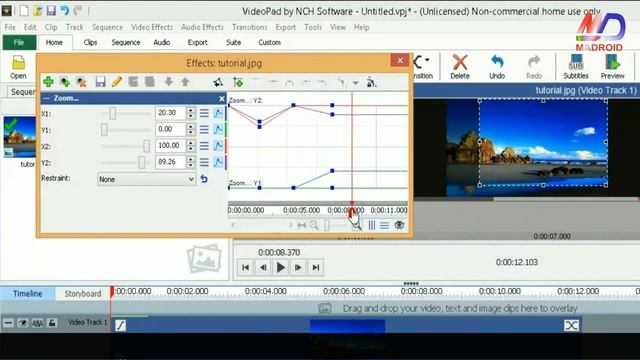Move the effect down with the down arrow icon
The image size is (640, 360).
pos(169,82)
